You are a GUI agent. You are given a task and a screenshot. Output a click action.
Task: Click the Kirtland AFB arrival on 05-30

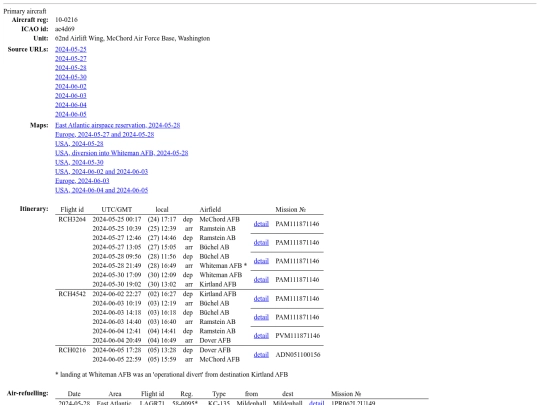[x=218, y=284]
